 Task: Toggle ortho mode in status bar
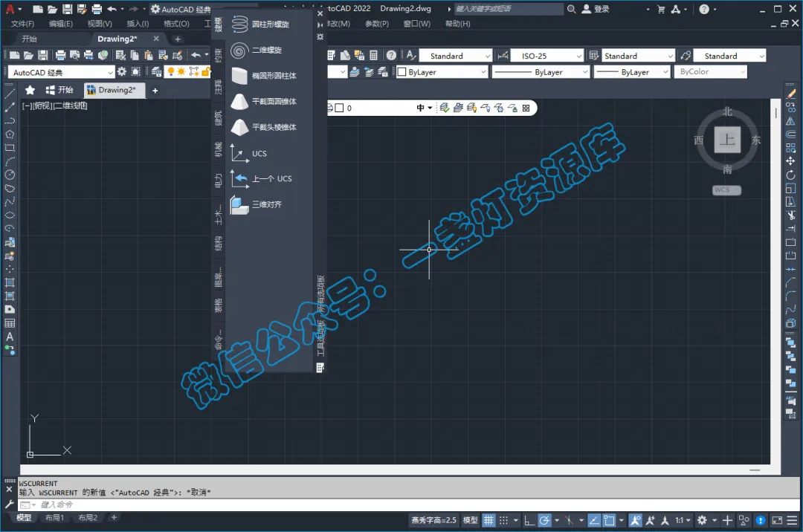529,520
